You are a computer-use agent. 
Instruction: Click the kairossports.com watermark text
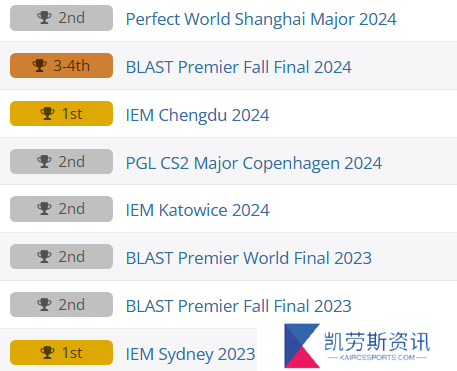point(377,358)
